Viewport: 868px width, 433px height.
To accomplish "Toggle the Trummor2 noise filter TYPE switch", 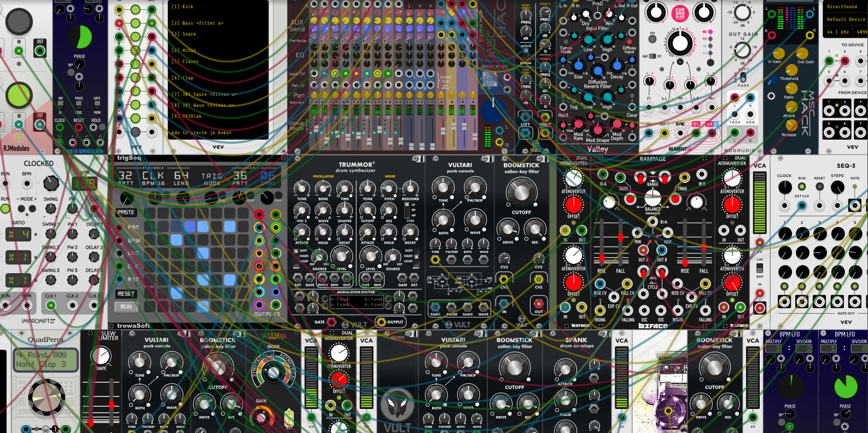I will click(x=406, y=210).
